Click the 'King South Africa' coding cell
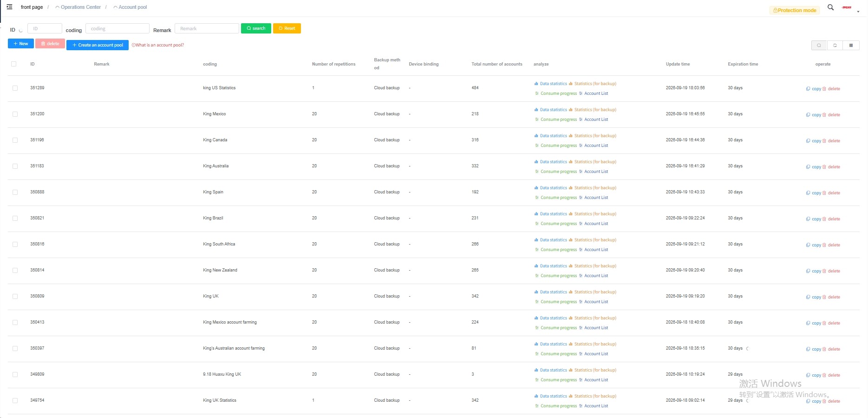Viewport: 868px width, 418px height. [x=219, y=244]
